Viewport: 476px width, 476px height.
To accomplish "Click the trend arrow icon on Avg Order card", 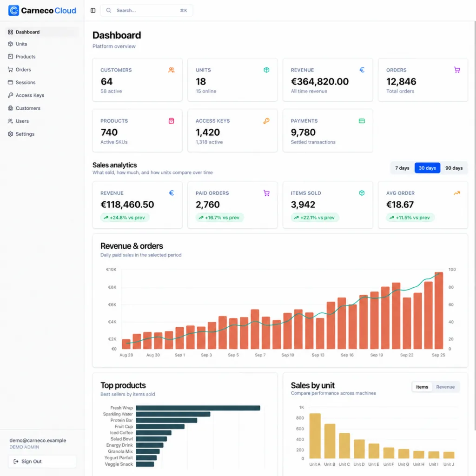I will tap(456, 193).
